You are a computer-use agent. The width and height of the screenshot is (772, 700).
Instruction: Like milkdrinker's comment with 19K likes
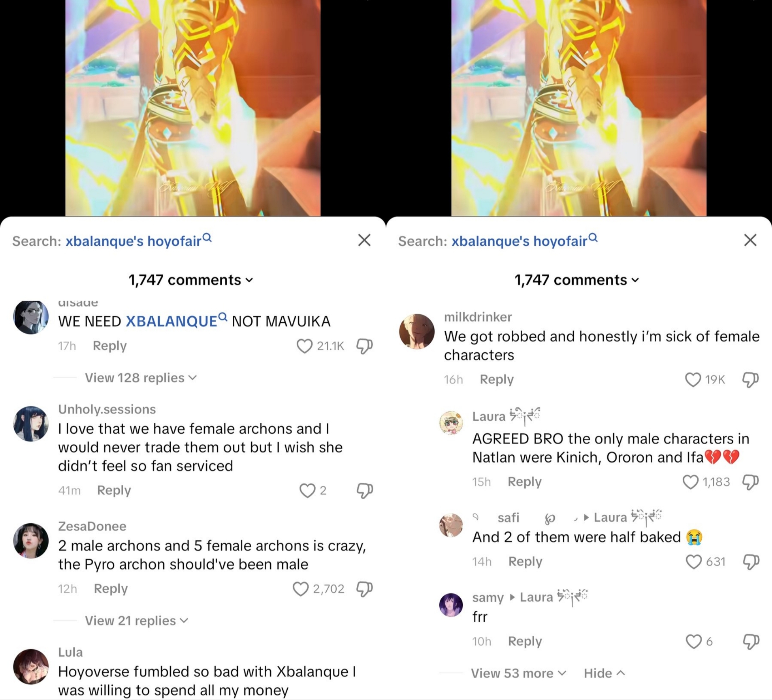click(693, 380)
